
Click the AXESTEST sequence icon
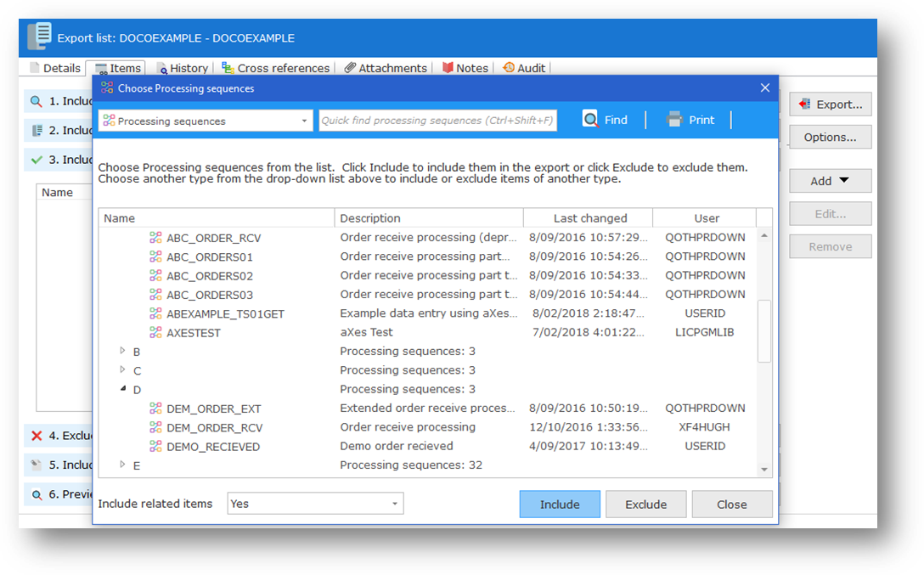pyautogui.click(x=155, y=332)
